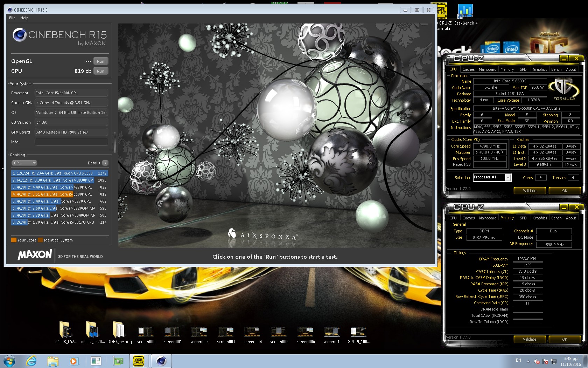Select screen003 desktop image file
The height and width of the screenshot is (368, 588).
pyautogui.click(x=226, y=335)
